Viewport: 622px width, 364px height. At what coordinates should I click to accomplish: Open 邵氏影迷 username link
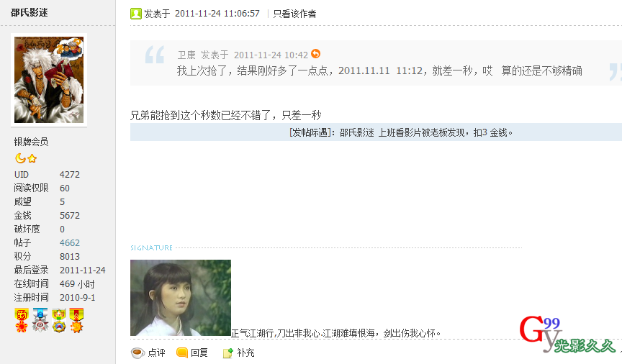(x=30, y=13)
